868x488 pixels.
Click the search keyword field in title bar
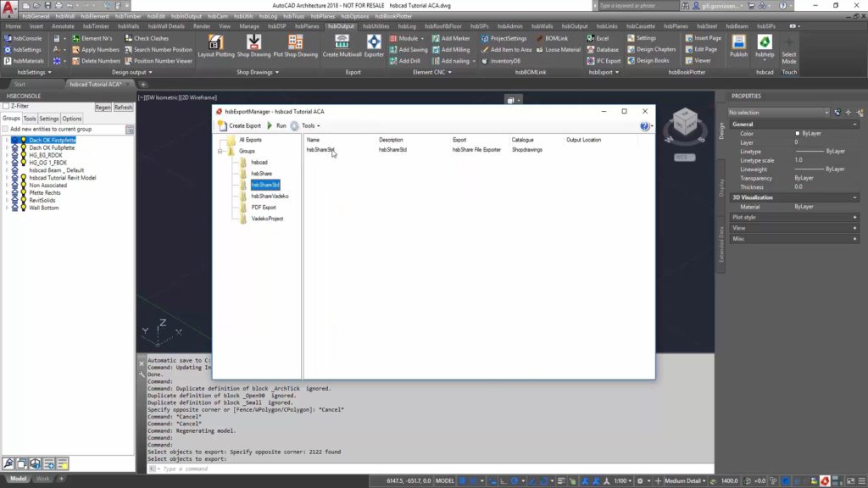[x=637, y=6]
